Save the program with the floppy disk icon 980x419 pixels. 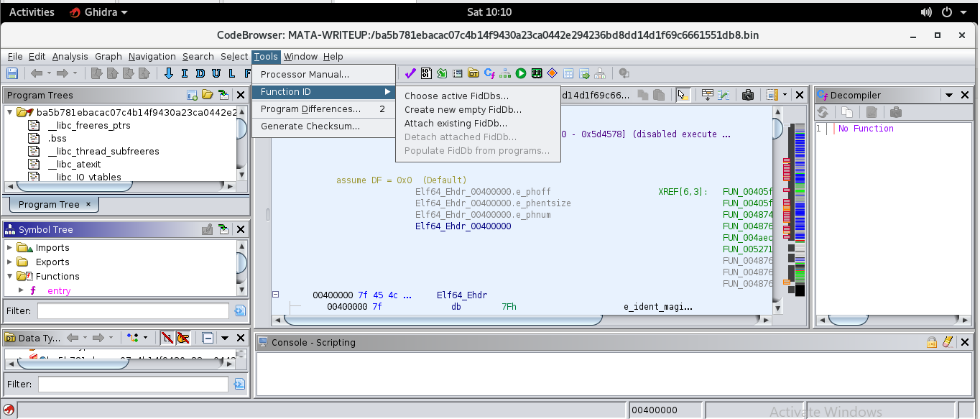pyautogui.click(x=12, y=73)
